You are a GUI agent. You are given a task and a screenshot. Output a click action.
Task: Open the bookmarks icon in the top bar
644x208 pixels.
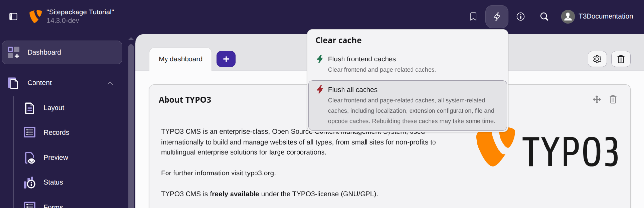tap(473, 16)
